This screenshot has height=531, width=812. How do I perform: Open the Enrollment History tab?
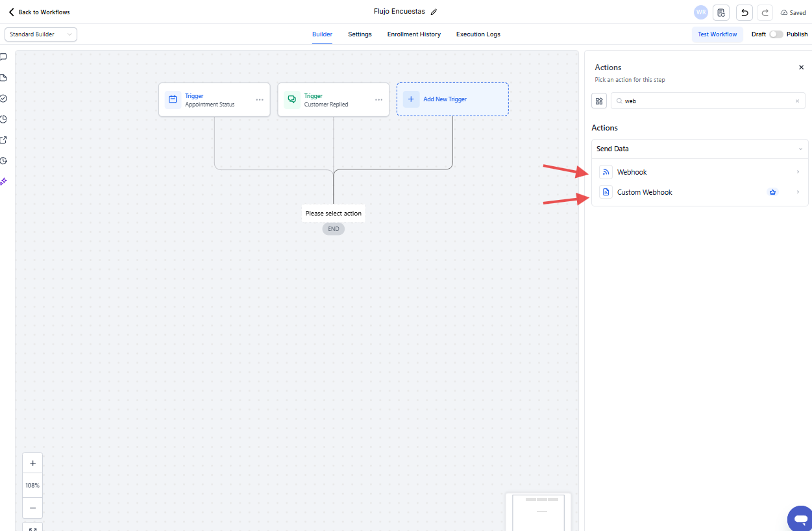click(x=413, y=34)
